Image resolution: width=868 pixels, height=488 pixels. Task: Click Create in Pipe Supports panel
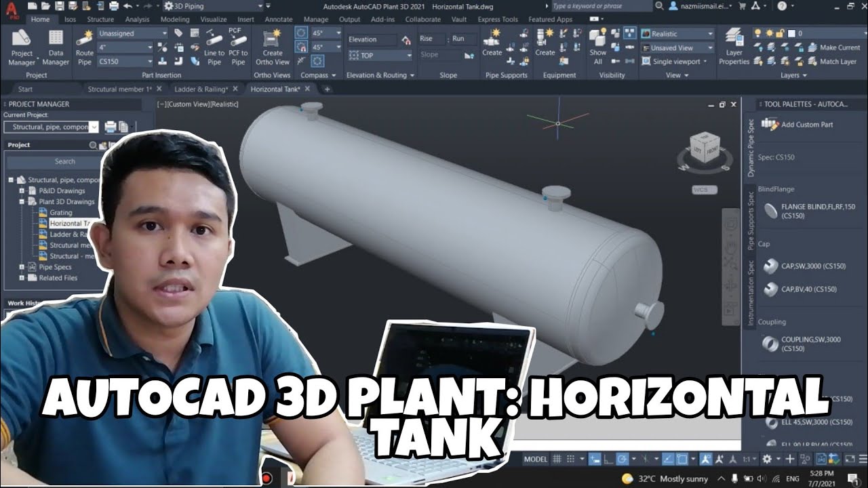click(492, 43)
